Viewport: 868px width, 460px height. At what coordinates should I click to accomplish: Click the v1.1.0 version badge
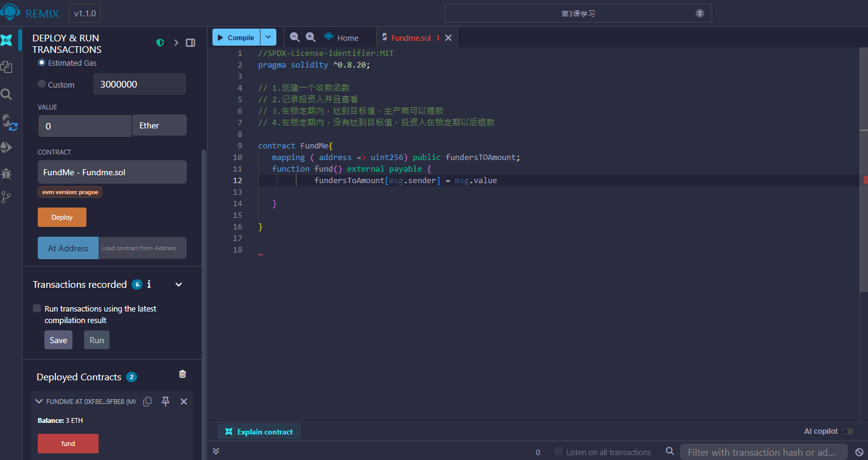coord(85,13)
